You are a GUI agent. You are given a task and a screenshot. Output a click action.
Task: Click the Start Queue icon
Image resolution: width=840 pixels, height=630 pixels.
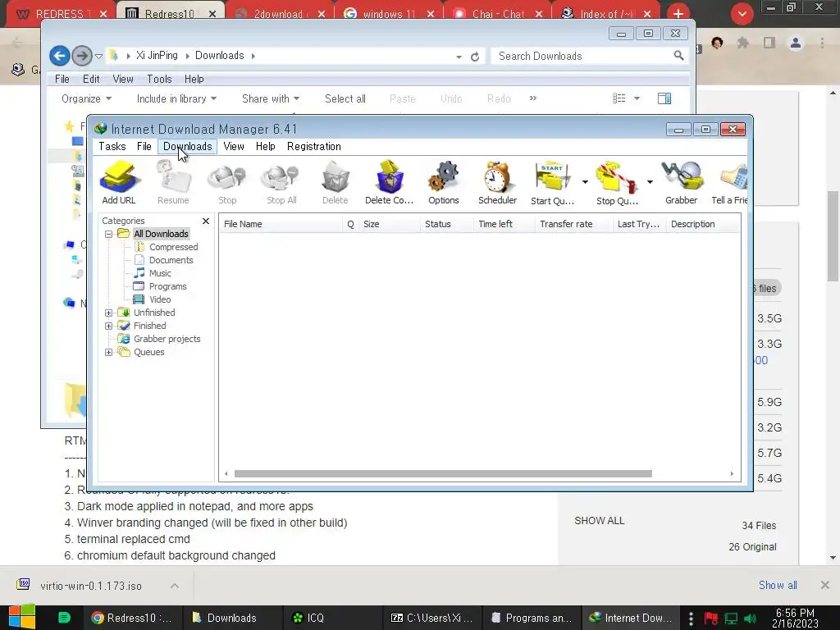point(552,182)
